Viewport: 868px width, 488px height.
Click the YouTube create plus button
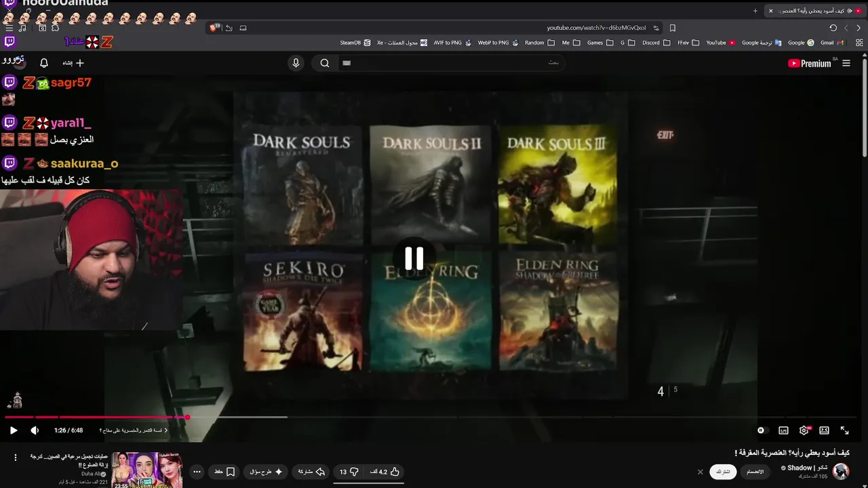(x=73, y=63)
